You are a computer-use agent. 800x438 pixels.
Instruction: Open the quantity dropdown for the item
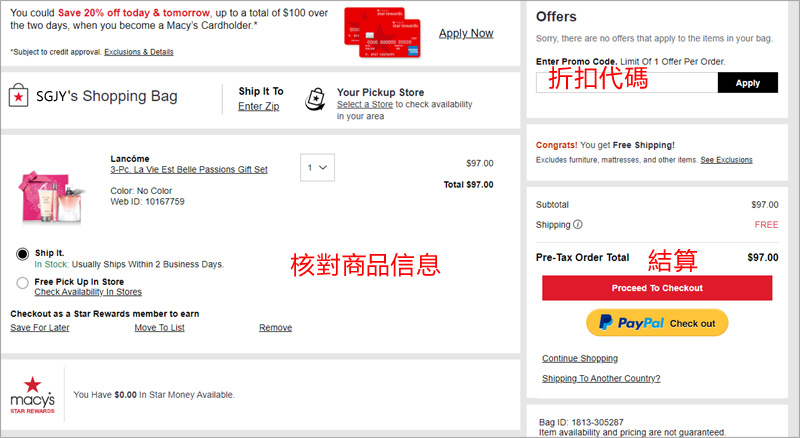coord(317,166)
